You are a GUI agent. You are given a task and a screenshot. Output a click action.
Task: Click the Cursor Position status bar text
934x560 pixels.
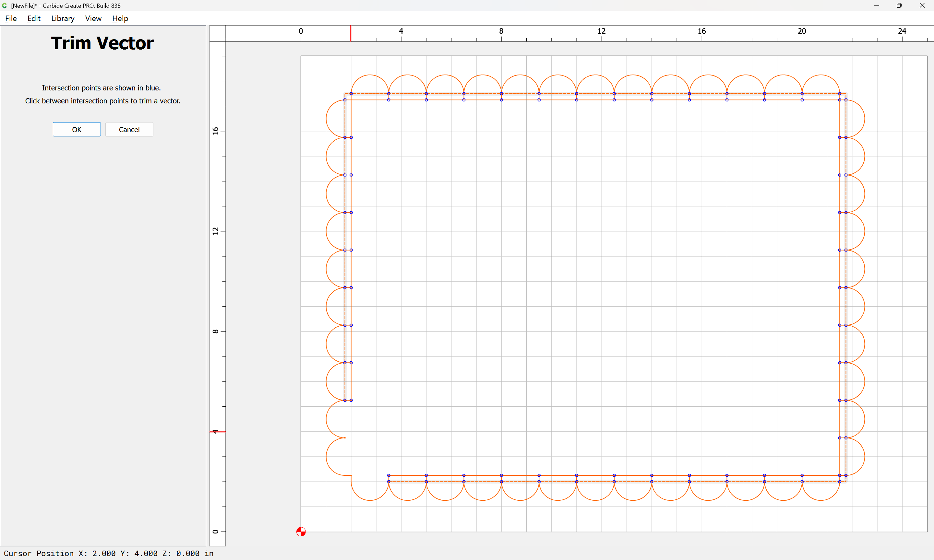click(109, 553)
